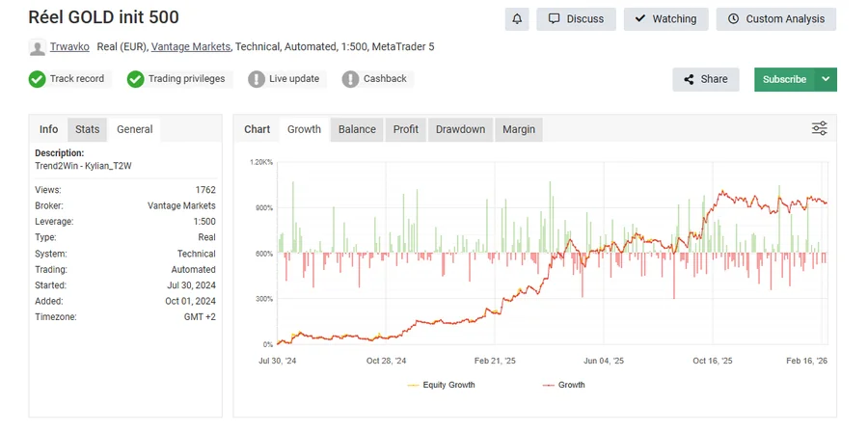Screen dimensions: 868x432
Task: Select the Growth chart tab
Action: pyautogui.click(x=304, y=129)
